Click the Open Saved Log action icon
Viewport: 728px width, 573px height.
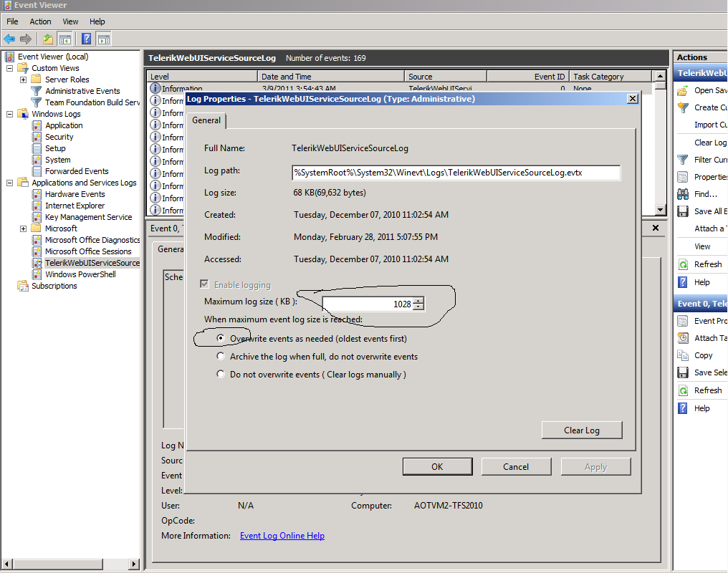(682, 90)
